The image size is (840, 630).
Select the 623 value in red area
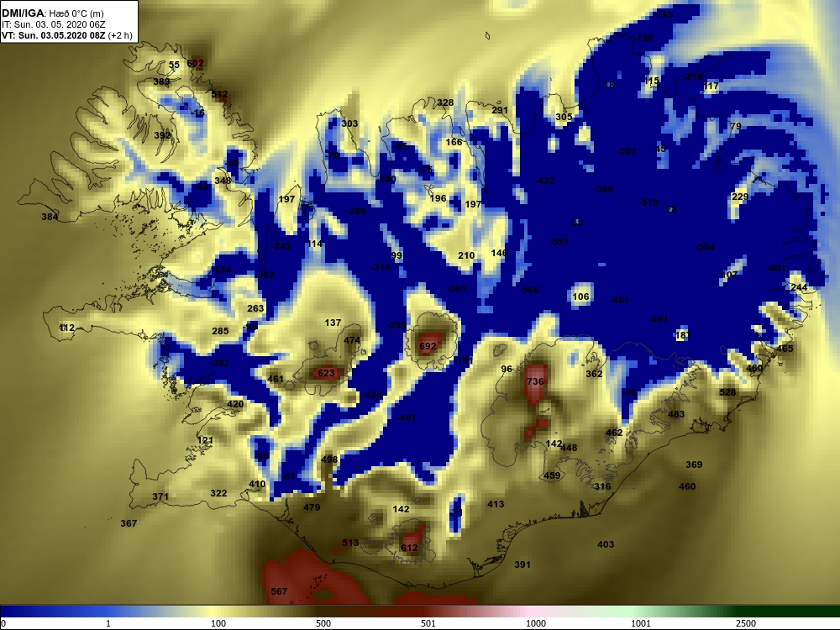pos(326,373)
